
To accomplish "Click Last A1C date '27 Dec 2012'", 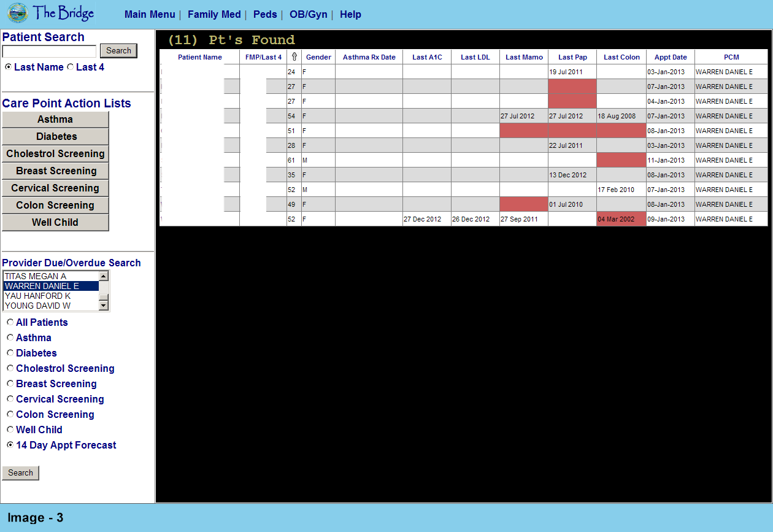I will (x=422, y=219).
